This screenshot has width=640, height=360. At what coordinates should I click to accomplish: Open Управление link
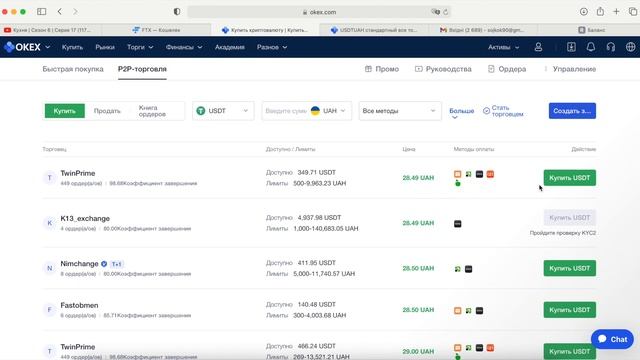[x=574, y=69]
